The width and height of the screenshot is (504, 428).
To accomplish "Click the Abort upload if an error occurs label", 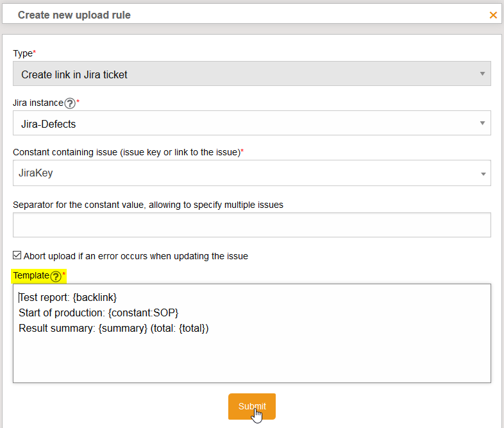I will [135, 256].
